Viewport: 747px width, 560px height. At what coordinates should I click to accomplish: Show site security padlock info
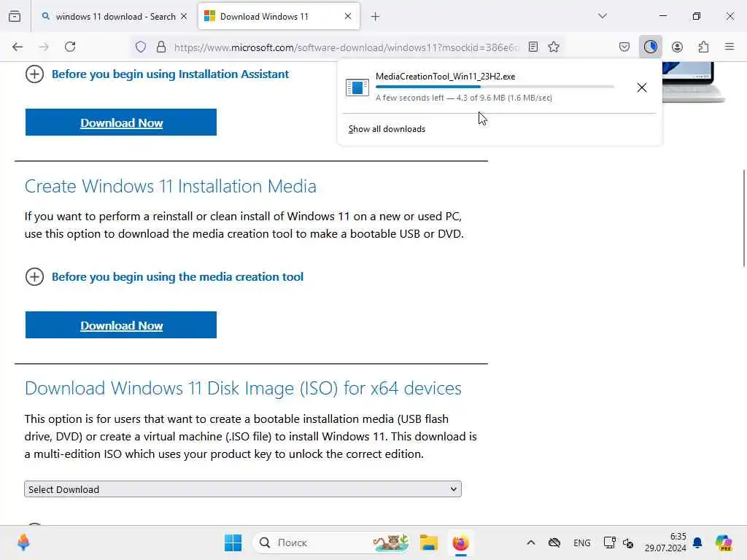pos(161,47)
